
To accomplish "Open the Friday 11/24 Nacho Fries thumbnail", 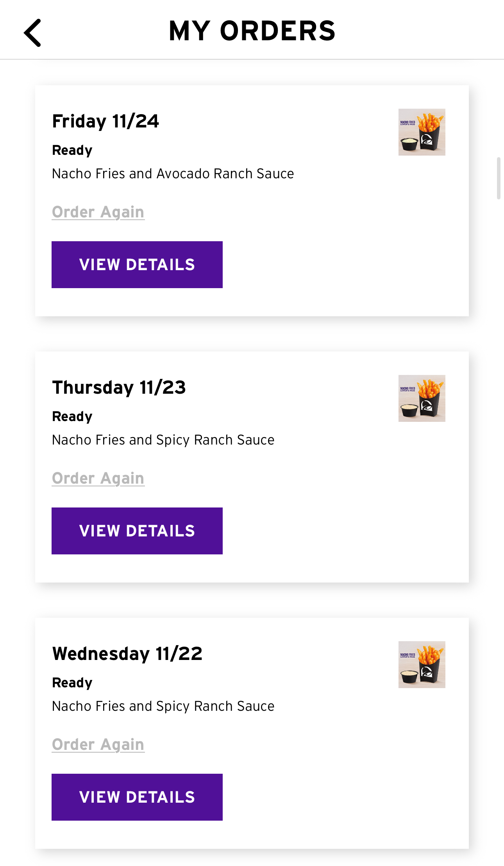I will pyautogui.click(x=422, y=132).
